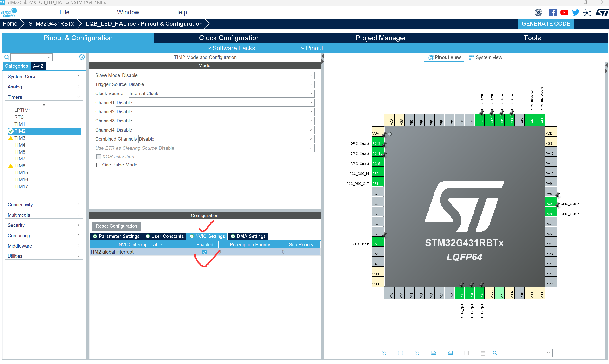Viewport: 609px width, 364px height.
Task: Switch to the Clock Configuration tab
Action: pyautogui.click(x=229, y=38)
